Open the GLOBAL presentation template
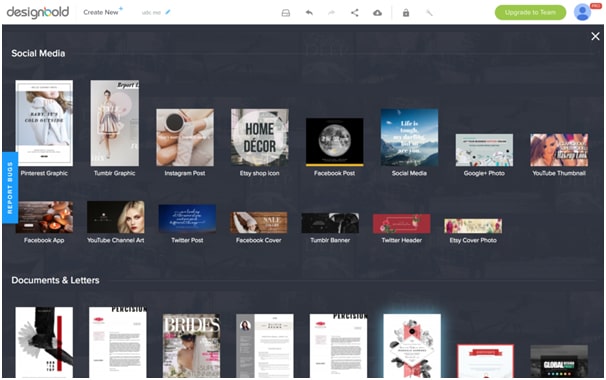Viewport: 606px width, 380px height. coord(559,361)
